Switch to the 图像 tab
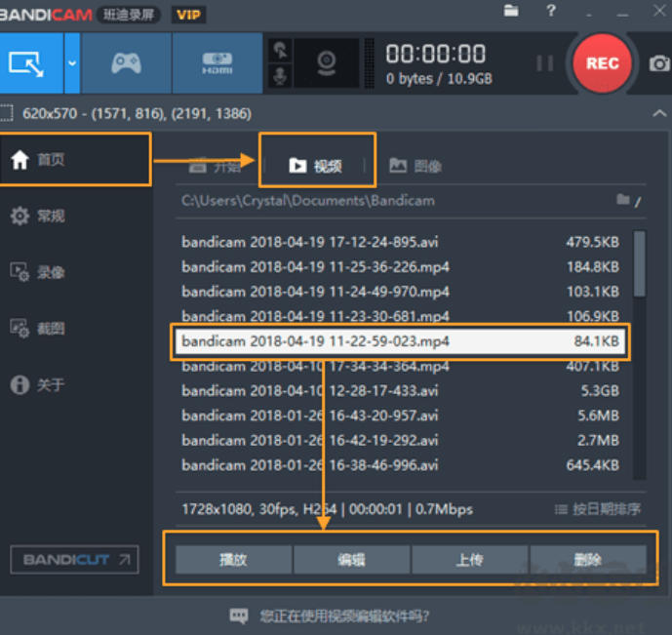The height and width of the screenshot is (635, 672). tap(415, 166)
